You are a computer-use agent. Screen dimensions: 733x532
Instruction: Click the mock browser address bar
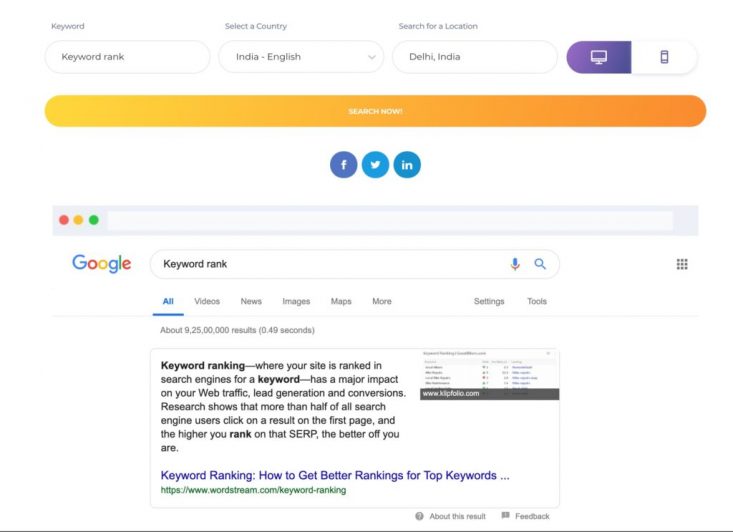pyautogui.click(x=390, y=220)
